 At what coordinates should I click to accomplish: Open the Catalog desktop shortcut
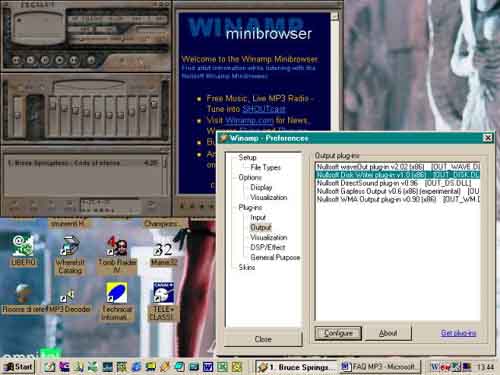(70, 255)
